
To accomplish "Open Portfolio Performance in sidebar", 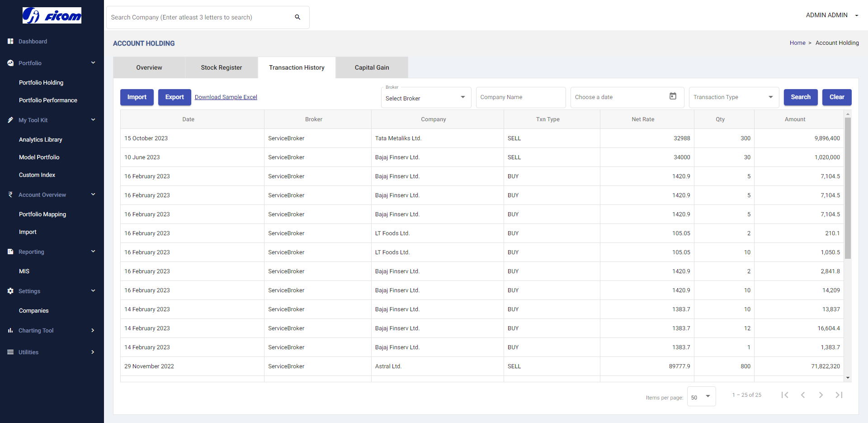I will (x=48, y=100).
